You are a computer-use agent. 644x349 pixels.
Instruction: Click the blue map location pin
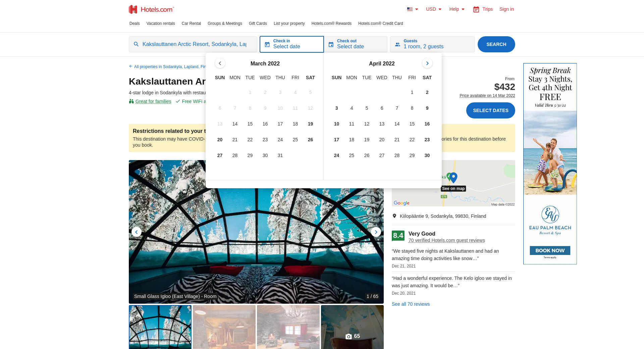pos(453,177)
